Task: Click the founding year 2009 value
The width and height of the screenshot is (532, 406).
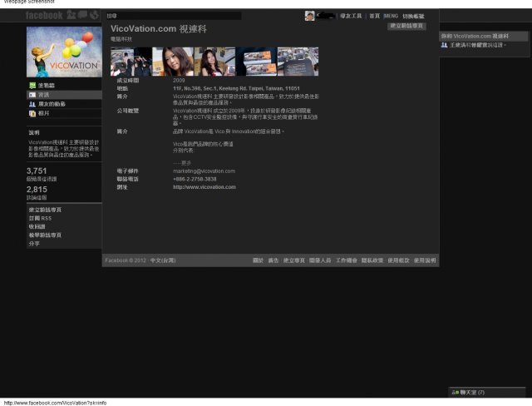Action: [179, 81]
